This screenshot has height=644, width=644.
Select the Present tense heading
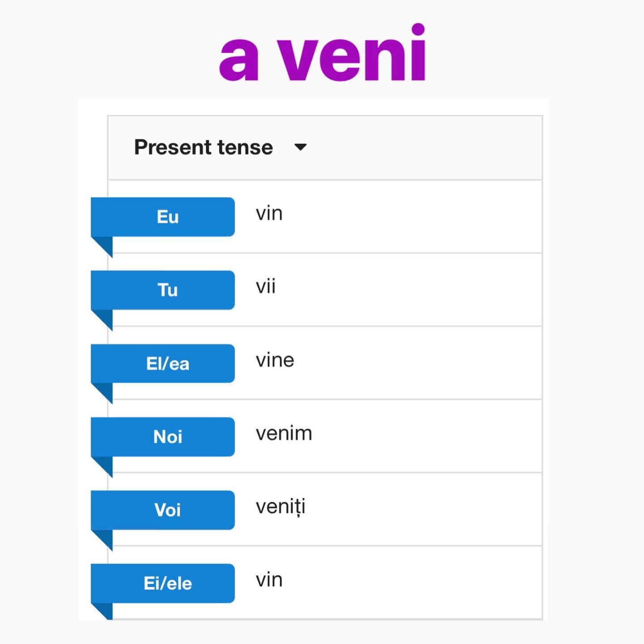pyautogui.click(x=203, y=147)
